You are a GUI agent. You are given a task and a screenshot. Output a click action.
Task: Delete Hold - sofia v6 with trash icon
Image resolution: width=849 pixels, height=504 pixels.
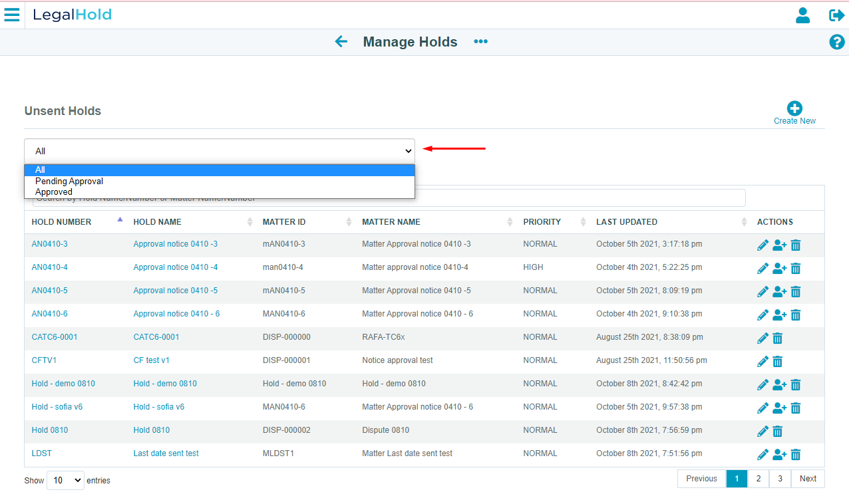point(795,408)
